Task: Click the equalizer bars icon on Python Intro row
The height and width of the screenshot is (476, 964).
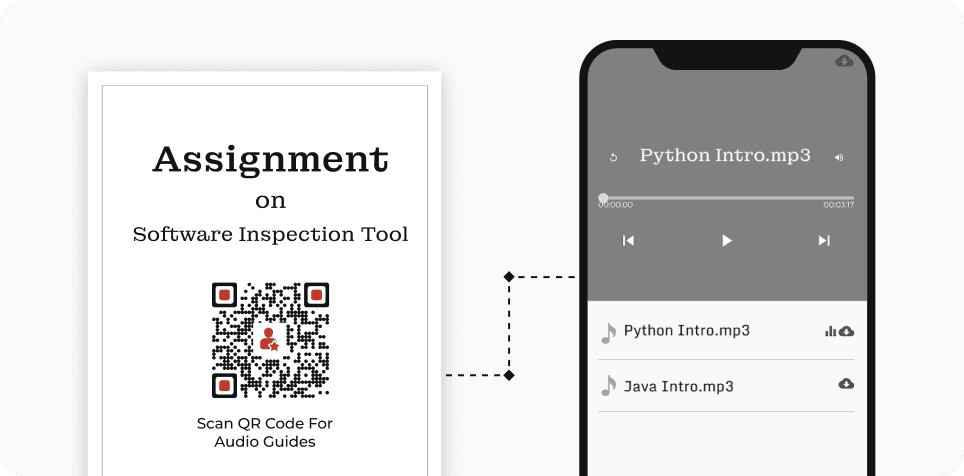Action: click(x=831, y=331)
